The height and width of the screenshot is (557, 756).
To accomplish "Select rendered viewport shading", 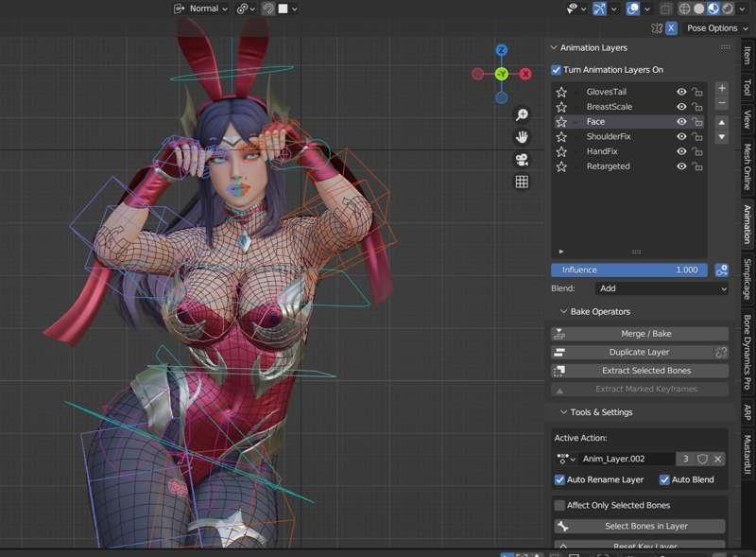I will point(728,9).
